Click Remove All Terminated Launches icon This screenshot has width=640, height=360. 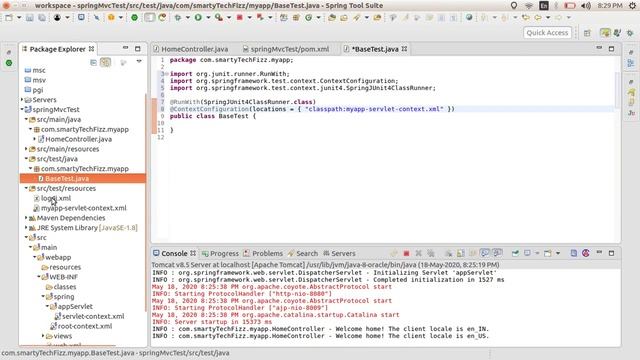[431, 253]
